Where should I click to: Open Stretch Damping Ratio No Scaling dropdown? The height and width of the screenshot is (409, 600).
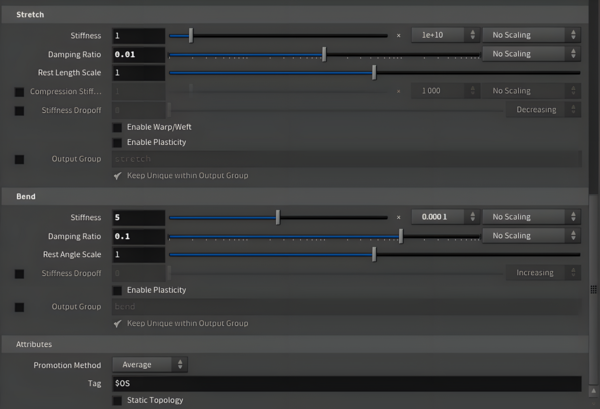point(531,54)
